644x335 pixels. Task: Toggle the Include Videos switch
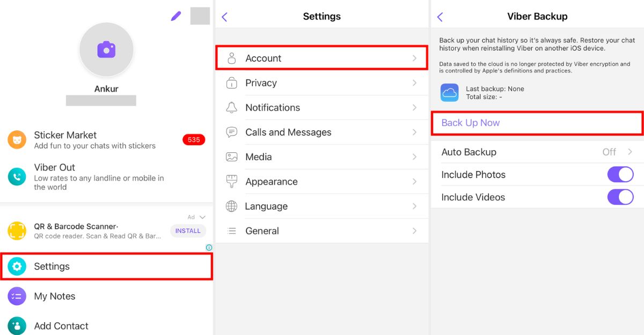click(620, 197)
